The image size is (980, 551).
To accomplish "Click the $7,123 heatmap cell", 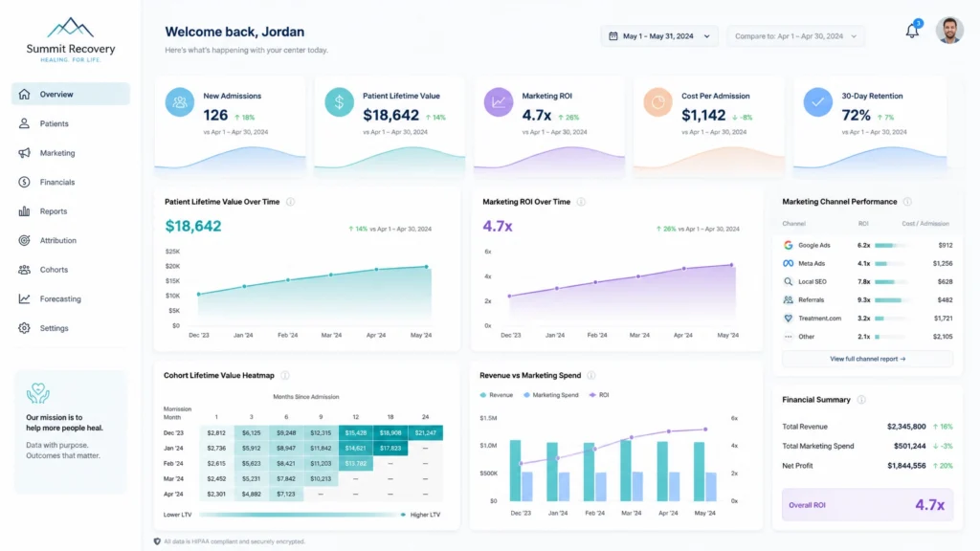I will click(x=286, y=495).
